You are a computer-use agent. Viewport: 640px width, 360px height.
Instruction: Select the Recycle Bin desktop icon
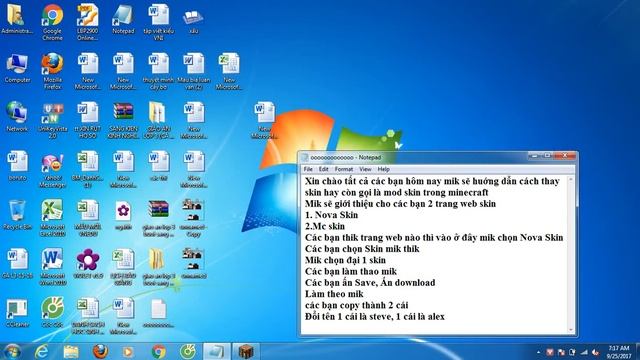point(17,215)
